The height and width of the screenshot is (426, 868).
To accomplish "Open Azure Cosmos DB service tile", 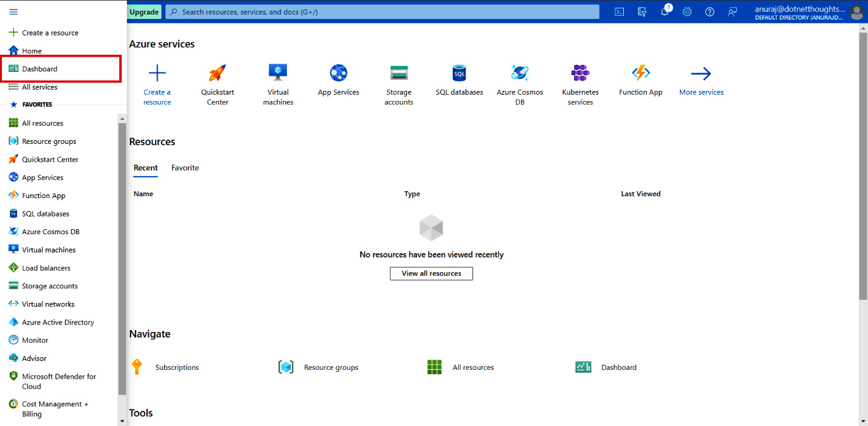I will coord(520,84).
